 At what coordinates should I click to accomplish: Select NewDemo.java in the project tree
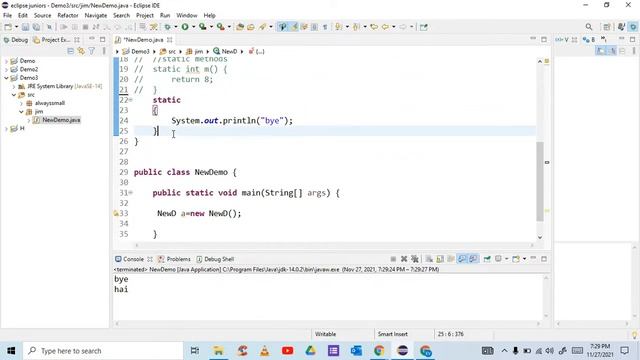57,120
